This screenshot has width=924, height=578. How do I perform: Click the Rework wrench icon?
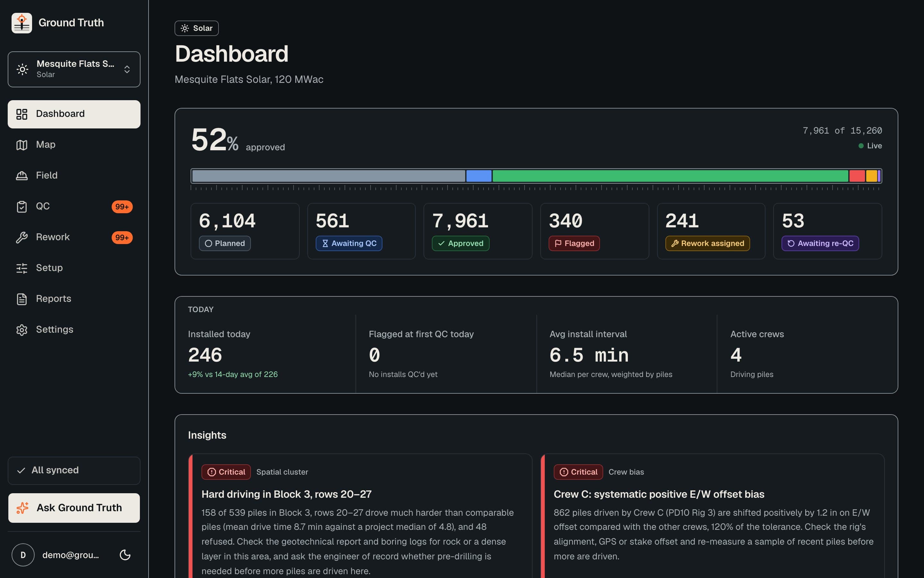click(x=22, y=237)
